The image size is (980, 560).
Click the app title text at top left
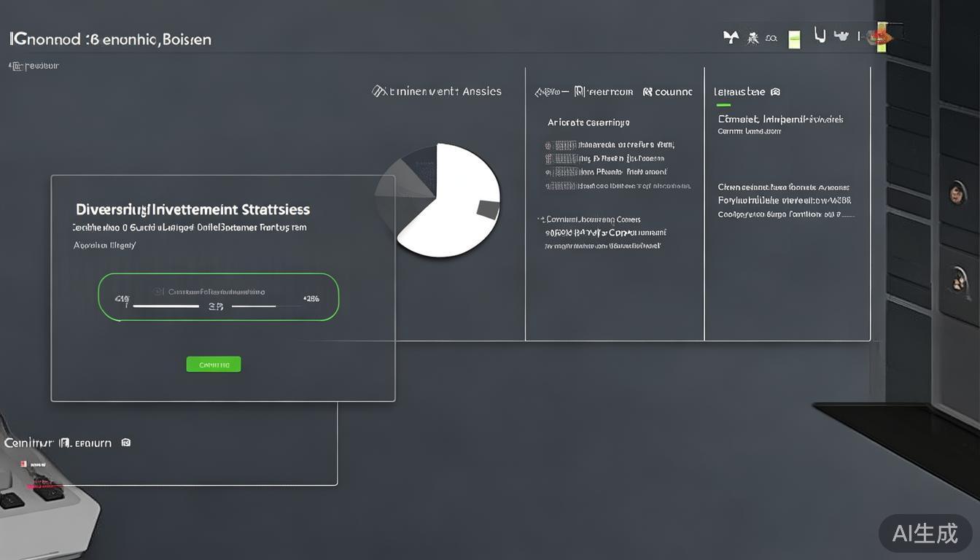pyautogui.click(x=110, y=39)
